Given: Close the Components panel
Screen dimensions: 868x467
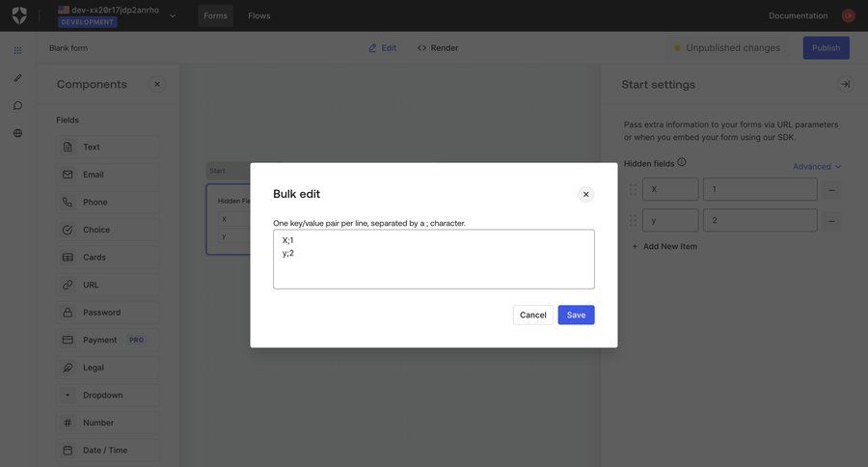Looking at the screenshot, I should (x=157, y=84).
